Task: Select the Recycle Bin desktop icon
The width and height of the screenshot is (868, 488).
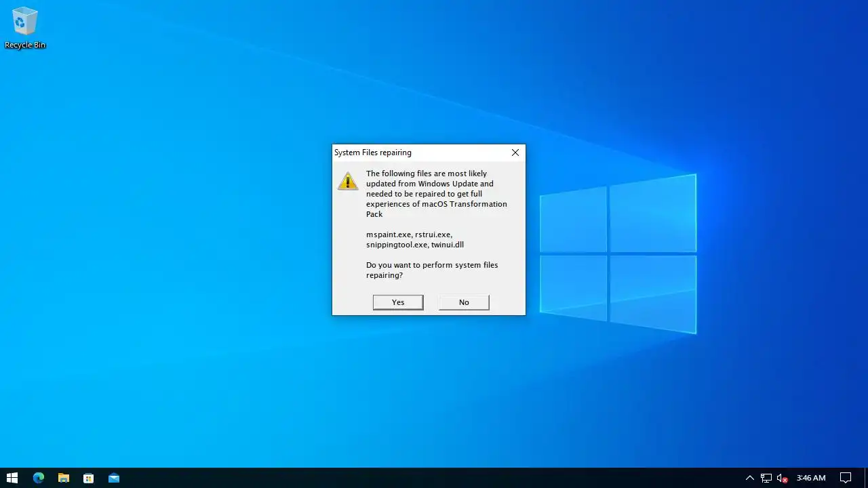Action: point(25,28)
